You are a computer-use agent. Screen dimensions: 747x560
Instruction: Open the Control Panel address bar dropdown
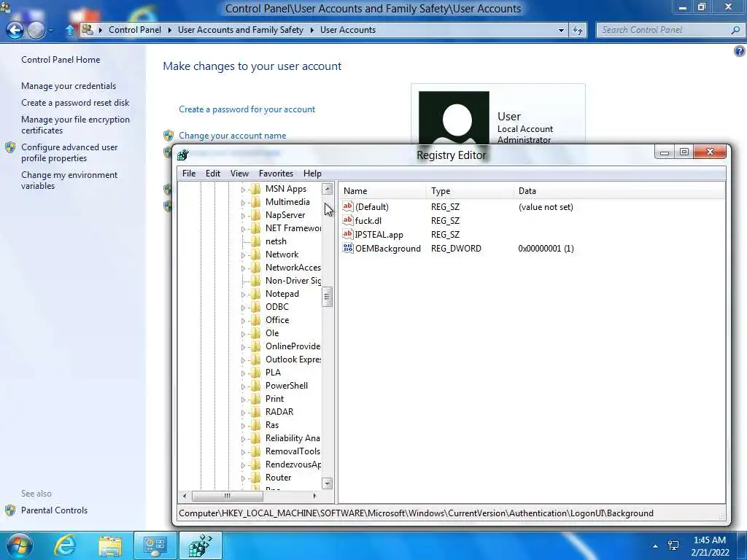pyautogui.click(x=561, y=30)
